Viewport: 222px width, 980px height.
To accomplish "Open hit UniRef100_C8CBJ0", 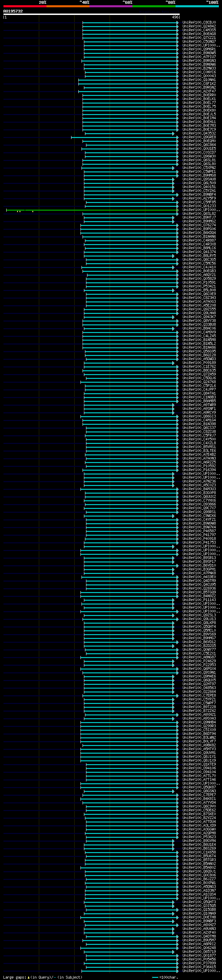I will (199, 23).
